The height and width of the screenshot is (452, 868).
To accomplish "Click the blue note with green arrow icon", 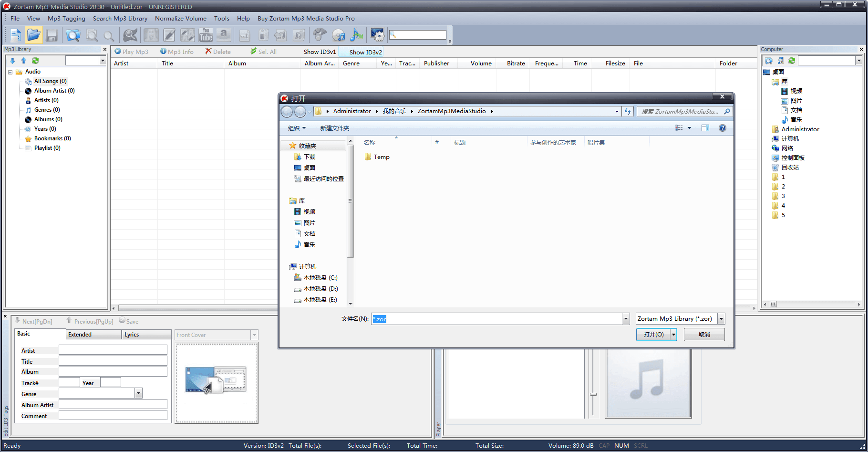I will click(356, 35).
